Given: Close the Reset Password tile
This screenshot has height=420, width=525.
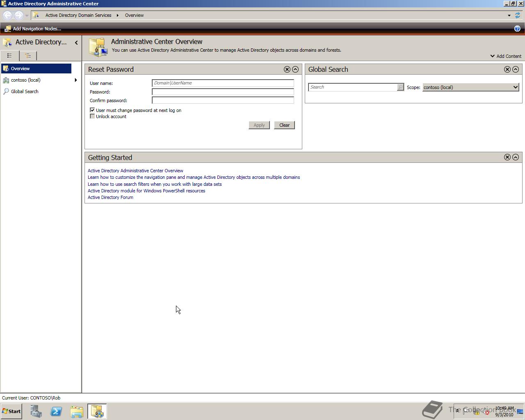Looking at the screenshot, I should (x=287, y=69).
